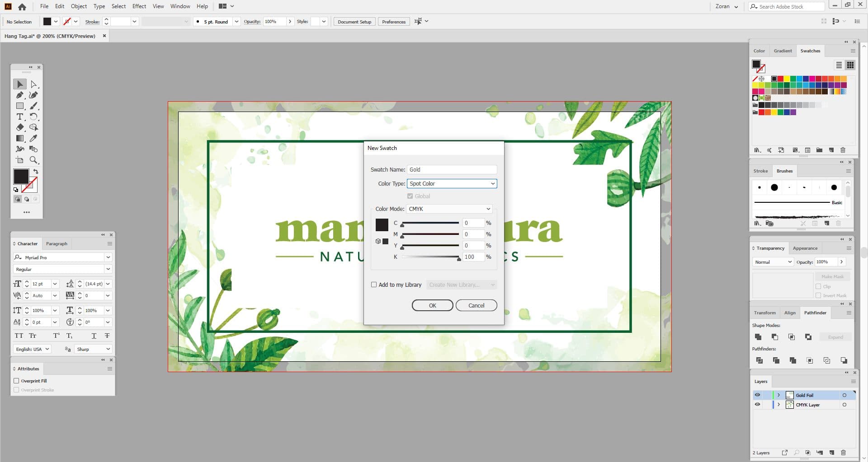Image resolution: width=868 pixels, height=462 pixels.
Task: Open the font family dropdown showing Myriad Pro
Action: pyautogui.click(x=62, y=257)
